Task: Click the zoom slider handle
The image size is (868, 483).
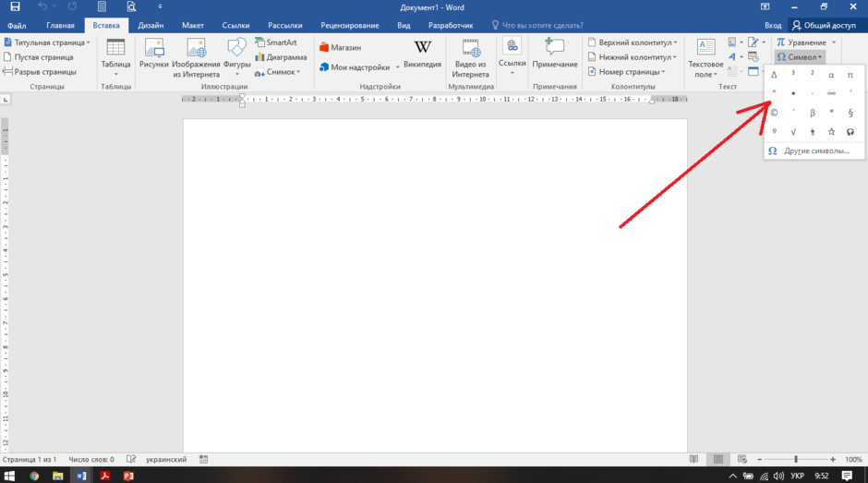Action: [795, 459]
